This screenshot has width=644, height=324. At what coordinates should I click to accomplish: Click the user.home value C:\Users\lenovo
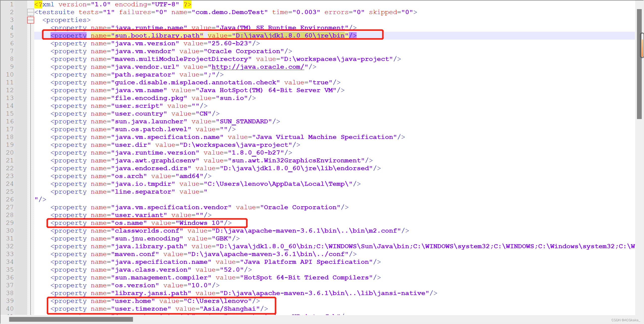pos(218,301)
